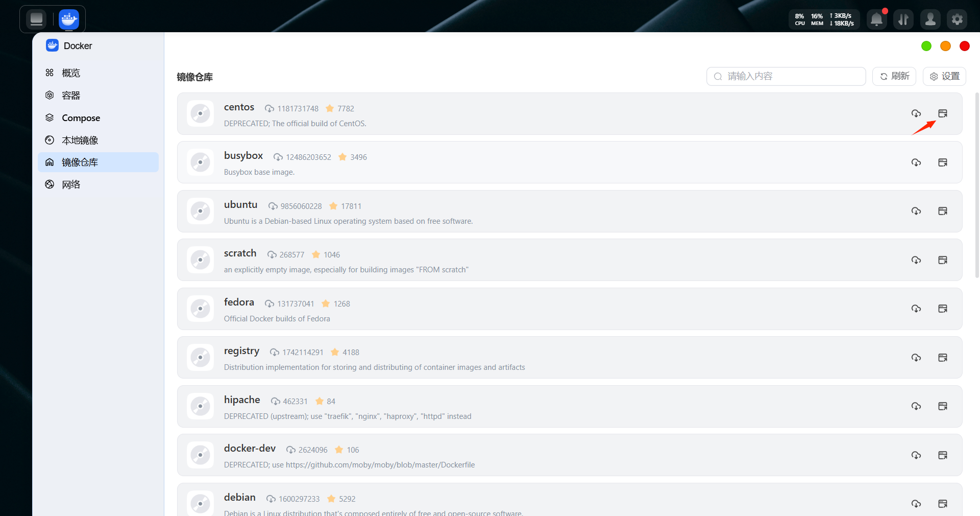Click the registry download count 1742114291
Viewport: 980px width, 516px height.
point(303,353)
